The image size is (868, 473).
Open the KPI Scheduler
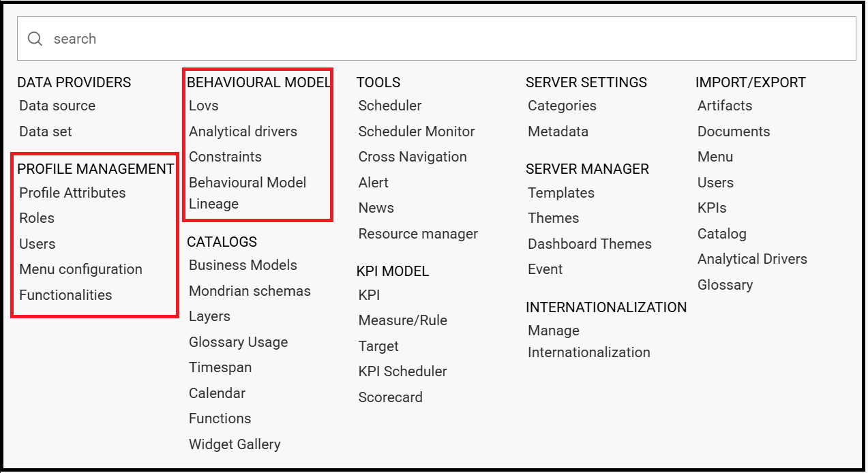[403, 371]
